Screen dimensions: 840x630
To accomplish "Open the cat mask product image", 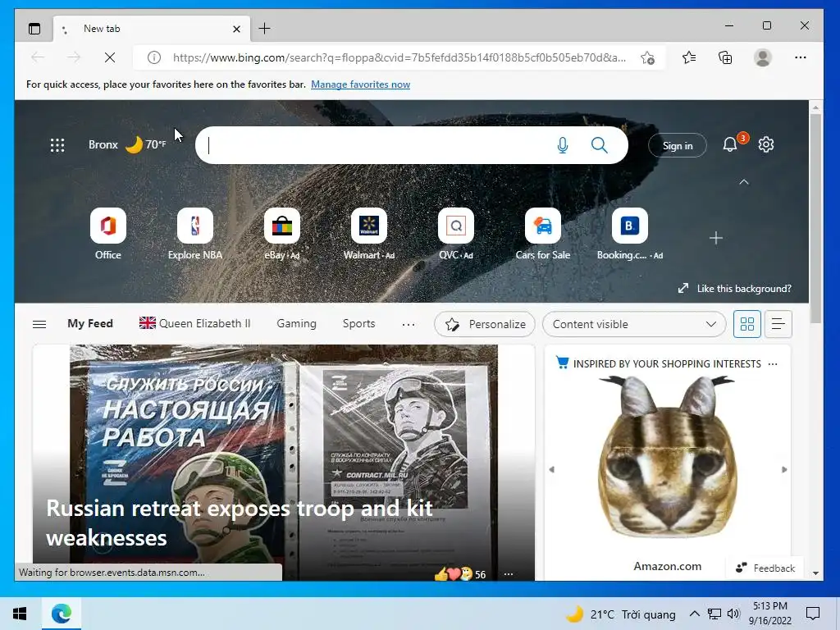I will pyautogui.click(x=668, y=456).
